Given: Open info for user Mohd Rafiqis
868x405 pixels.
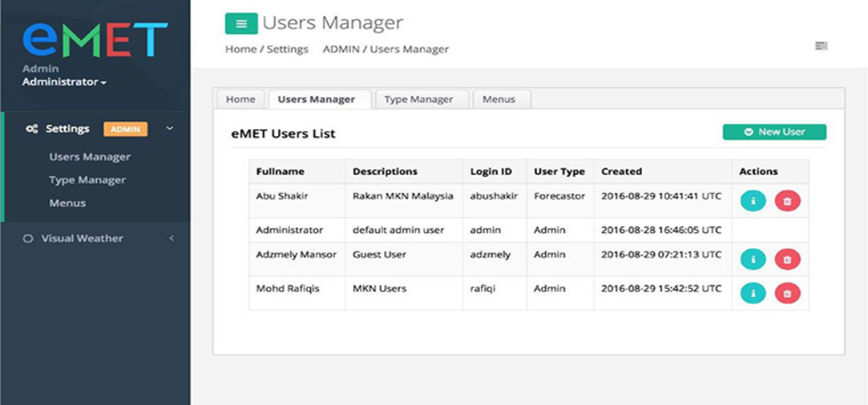Looking at the screenshot, I should (x=753, y=293).
